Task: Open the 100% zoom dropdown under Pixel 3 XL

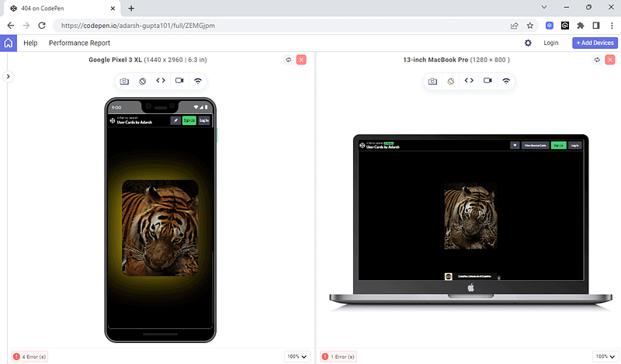Action: click(x=297, y=356)
